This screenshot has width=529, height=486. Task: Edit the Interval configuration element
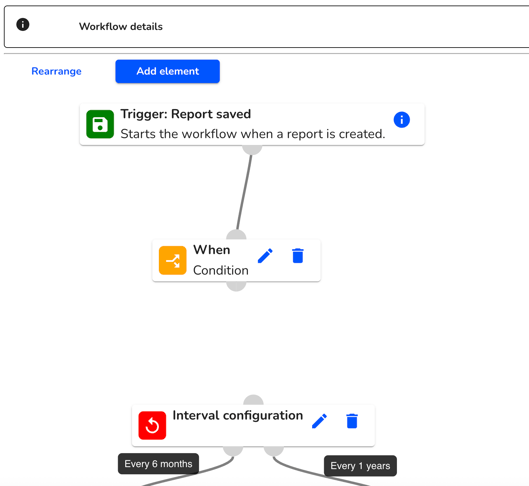click(319, 421)
